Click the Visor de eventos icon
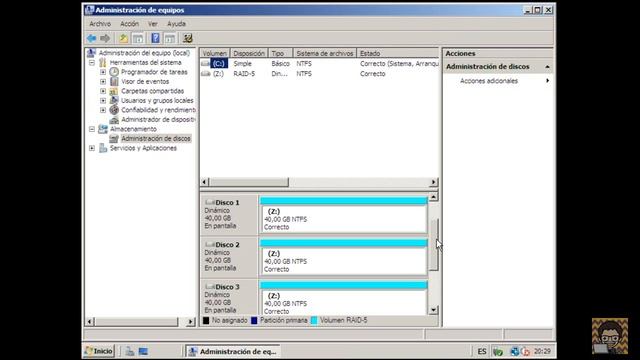Viewport: 640px width, 360px height. pos(114,81)
